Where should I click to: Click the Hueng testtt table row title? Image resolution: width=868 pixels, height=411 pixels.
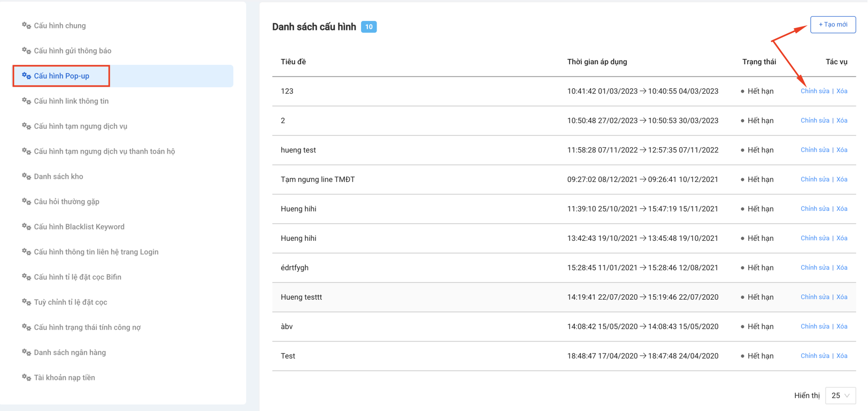(301, 297)
